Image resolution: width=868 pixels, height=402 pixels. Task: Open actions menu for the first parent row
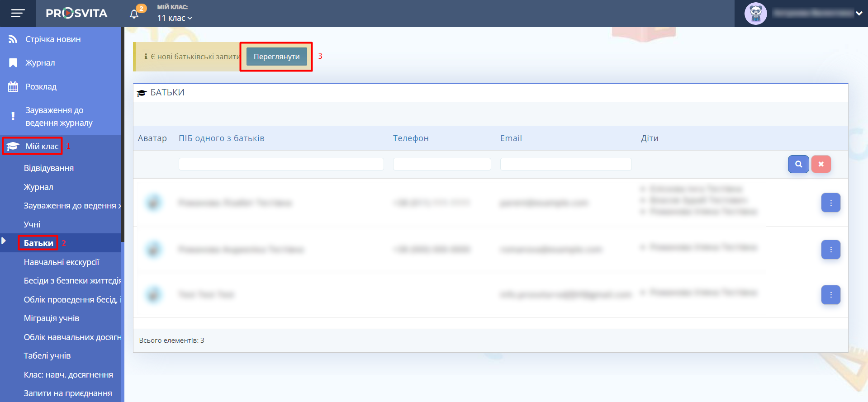[830, 203]
